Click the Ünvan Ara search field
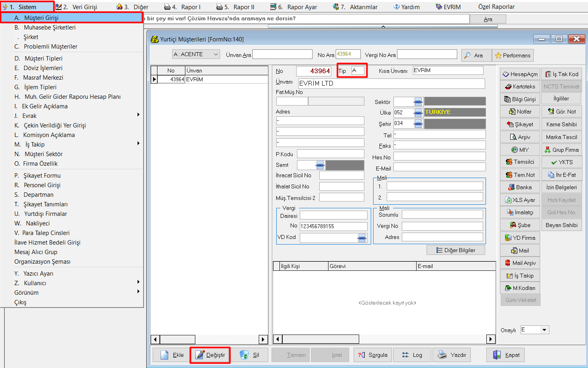This screenshot has width=588, height=368. 282,55
